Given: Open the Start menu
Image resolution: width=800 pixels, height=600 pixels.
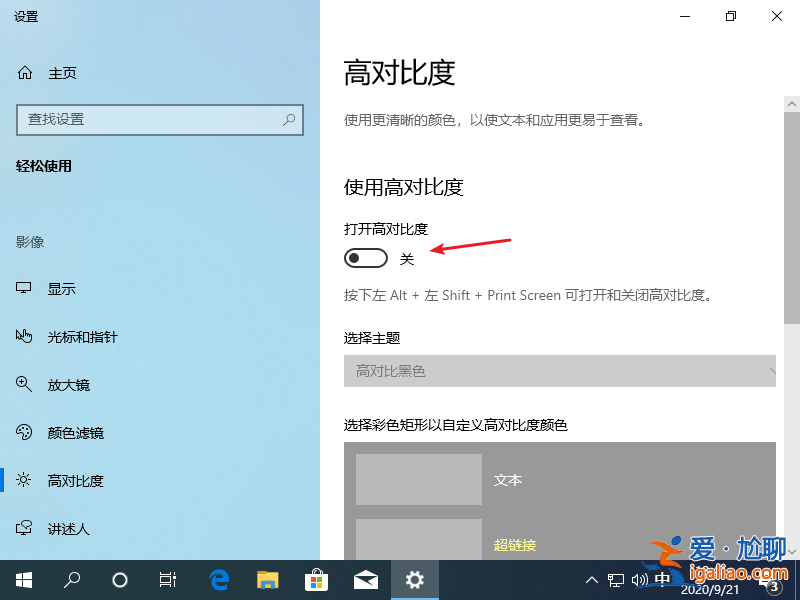Looking at the screenshot, I should click(x=22, y=579).
